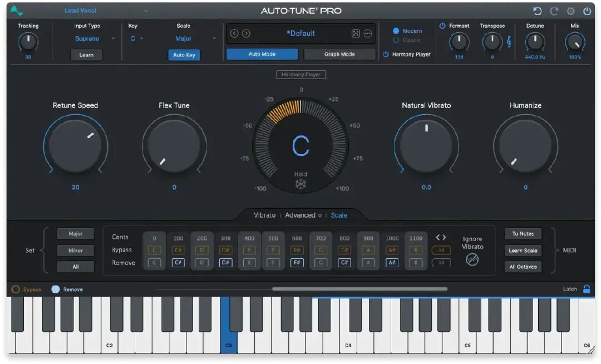
Task: Select the Remove keyboard radio option
Action: [x=56, y=289]
